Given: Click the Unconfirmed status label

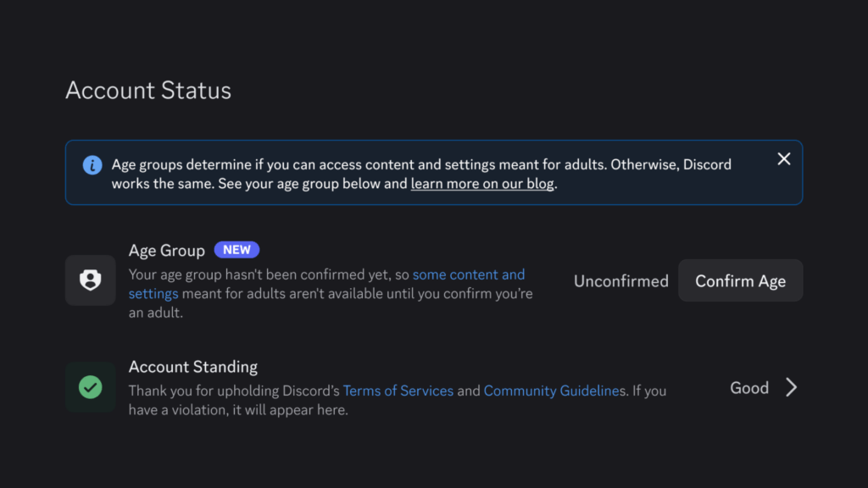Looking at the screenshot, I should coord(621,281).
